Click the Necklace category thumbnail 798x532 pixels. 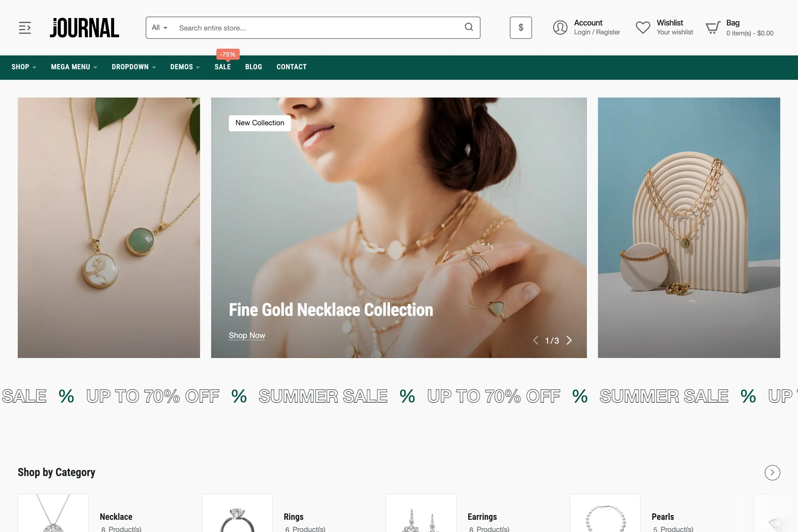pos(53,513)
